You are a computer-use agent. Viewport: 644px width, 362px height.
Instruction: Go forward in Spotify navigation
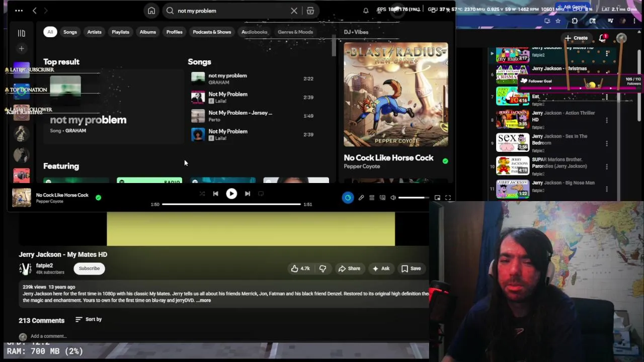[45, 11]
